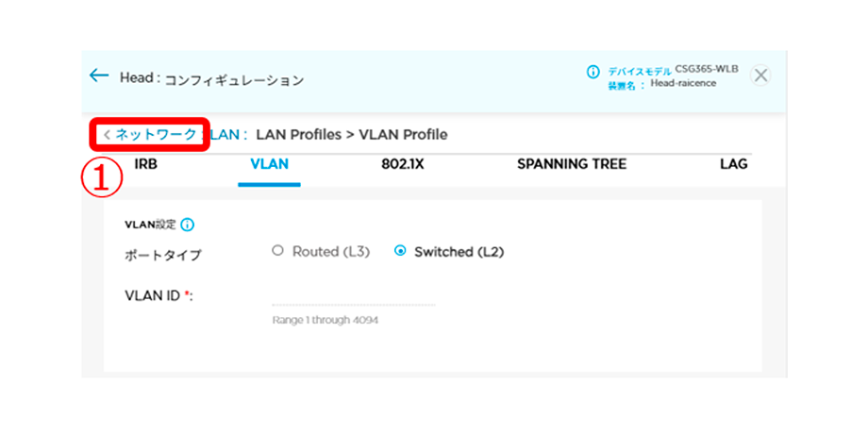Click the VLAN Profile breadcrumb
The width and height of the screenshot is (868, 434).
403,134
